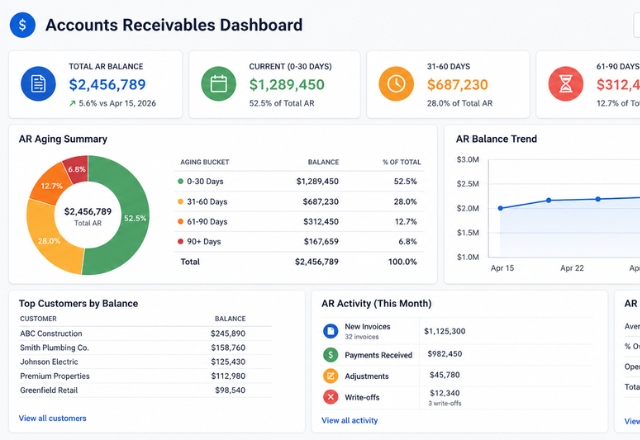This screenshot has height=440, width=640.
Task: Click the AR Balance Trend heading
Action: pos(496,139)
